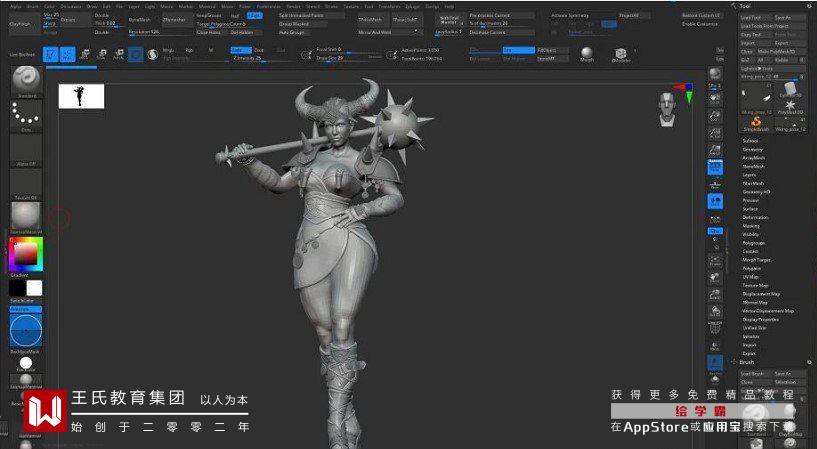Click the Zoom3D view icon
Viewport: 817px width, 449px height.
click(x=715, y=295)
